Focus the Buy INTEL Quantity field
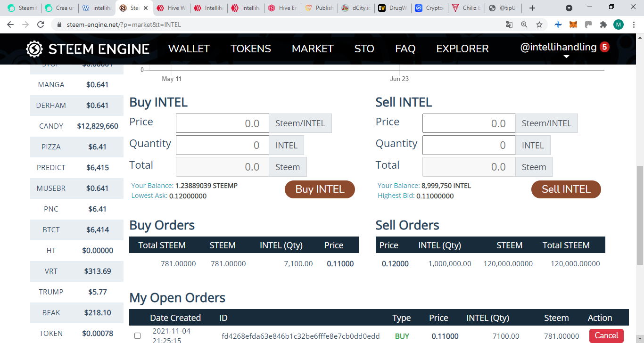The height and width of the screenshot is (343, 644). point(223,145)
